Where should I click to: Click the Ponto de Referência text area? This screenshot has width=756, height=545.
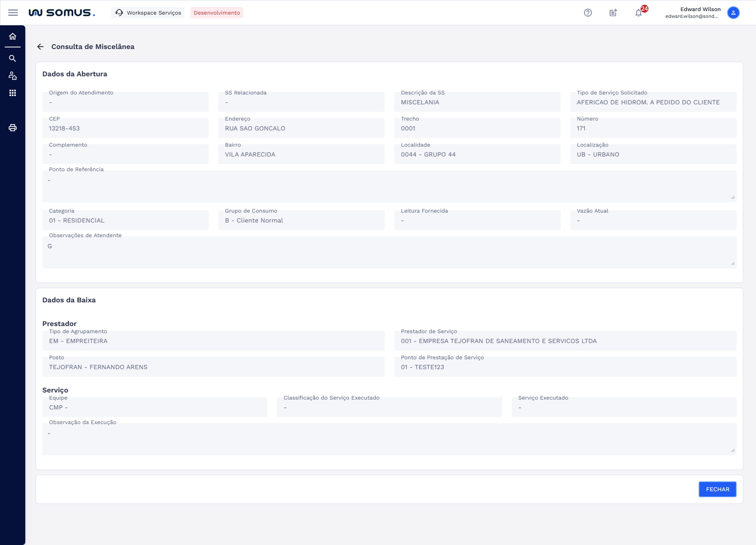[x=389, y=186]
